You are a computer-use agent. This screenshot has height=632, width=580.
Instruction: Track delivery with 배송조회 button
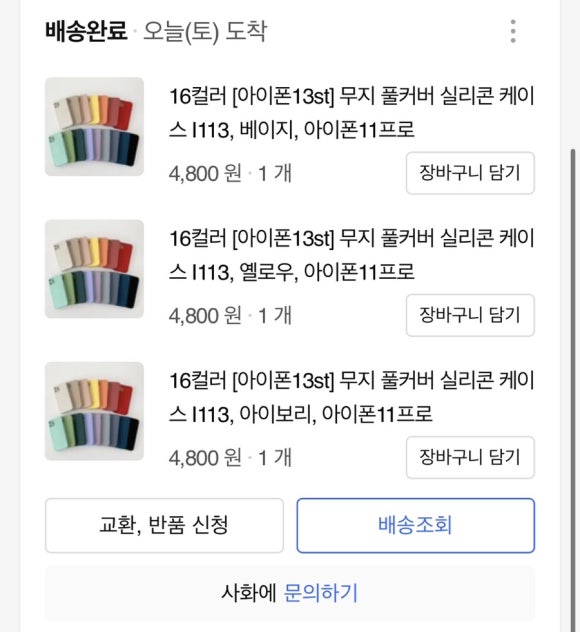point(416,525)
